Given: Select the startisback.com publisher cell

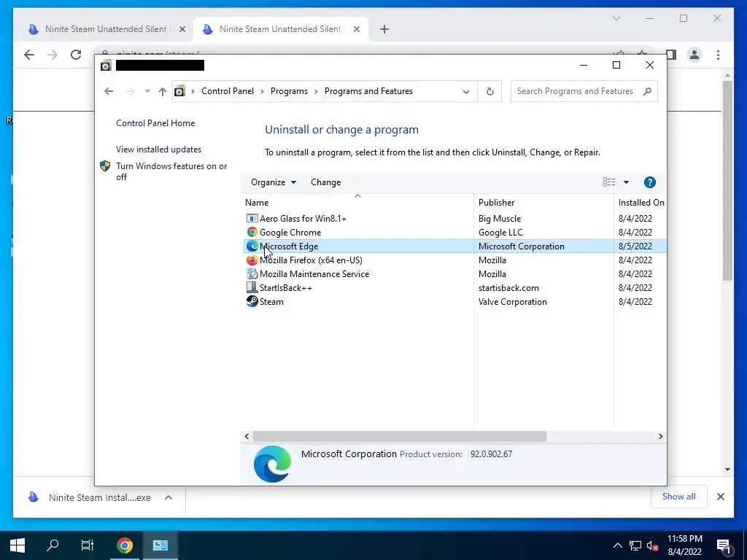Looking at the screenshot, I should [x=508, y=287].
